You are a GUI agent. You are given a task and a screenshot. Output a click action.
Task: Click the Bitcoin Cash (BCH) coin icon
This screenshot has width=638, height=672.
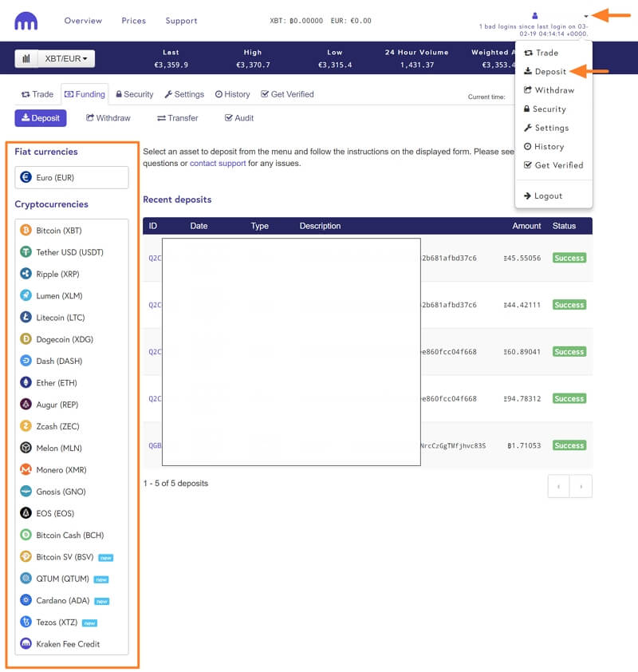tap(26, 535)
